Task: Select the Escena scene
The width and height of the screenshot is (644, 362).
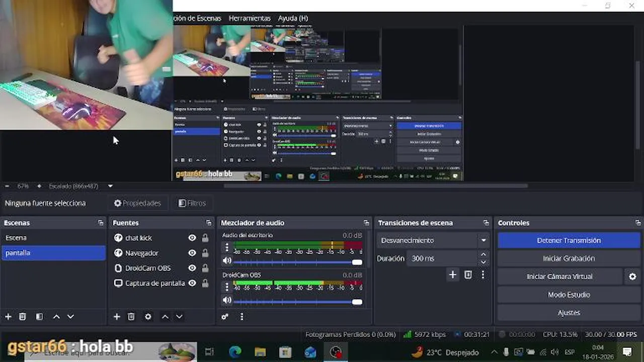Action: [x=53, y=238]
